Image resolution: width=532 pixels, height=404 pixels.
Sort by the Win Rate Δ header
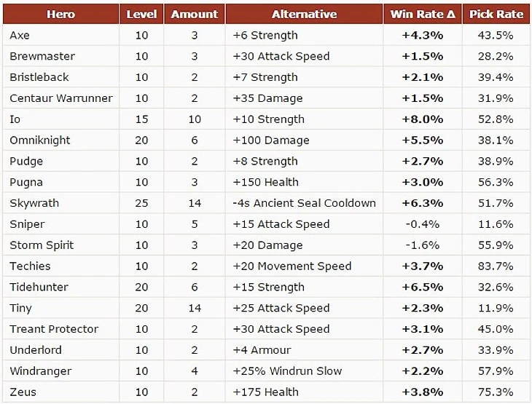[423, 14]
